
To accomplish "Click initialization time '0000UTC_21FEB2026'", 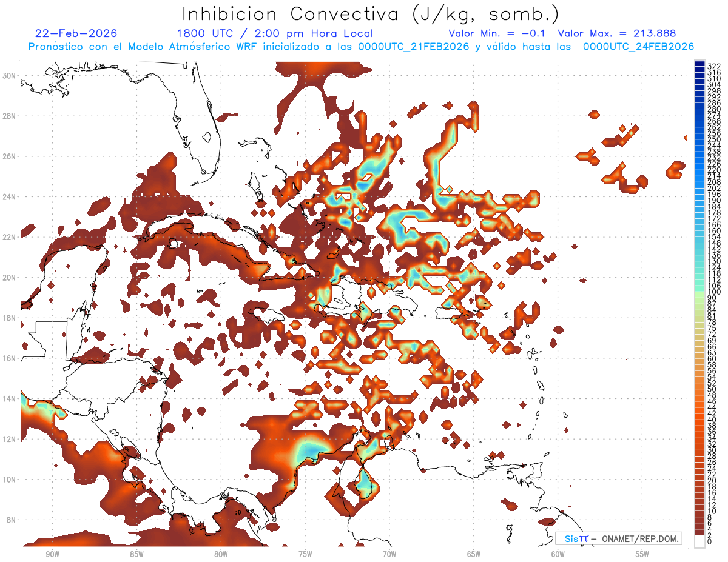I will [x=413, y=47].
